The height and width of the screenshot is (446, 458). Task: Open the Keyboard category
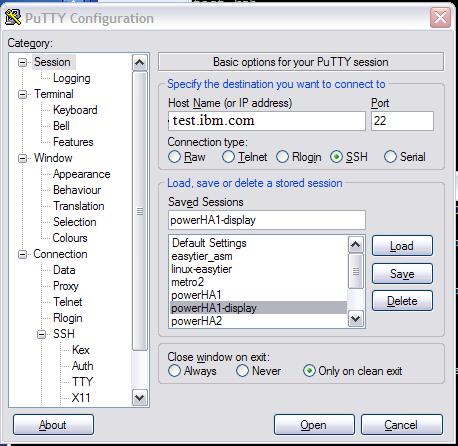click(75, 110)
